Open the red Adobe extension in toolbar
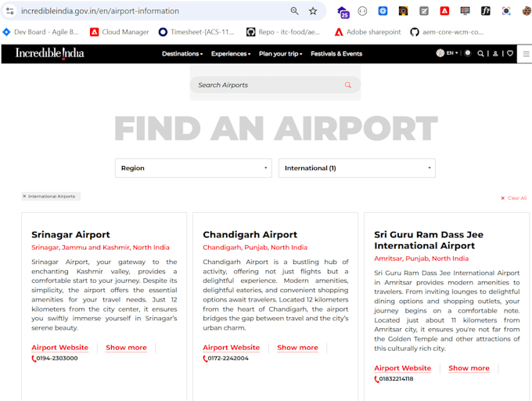 [x=444, y=11]
